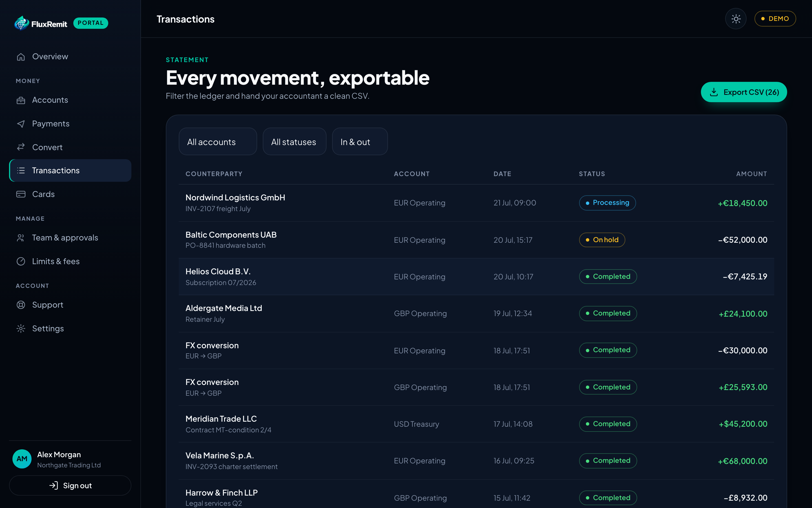Click the Accounts briefcase icon
The width and height of the screenshot is (812, 508).
pyautogui.click(x=21, y=100)
